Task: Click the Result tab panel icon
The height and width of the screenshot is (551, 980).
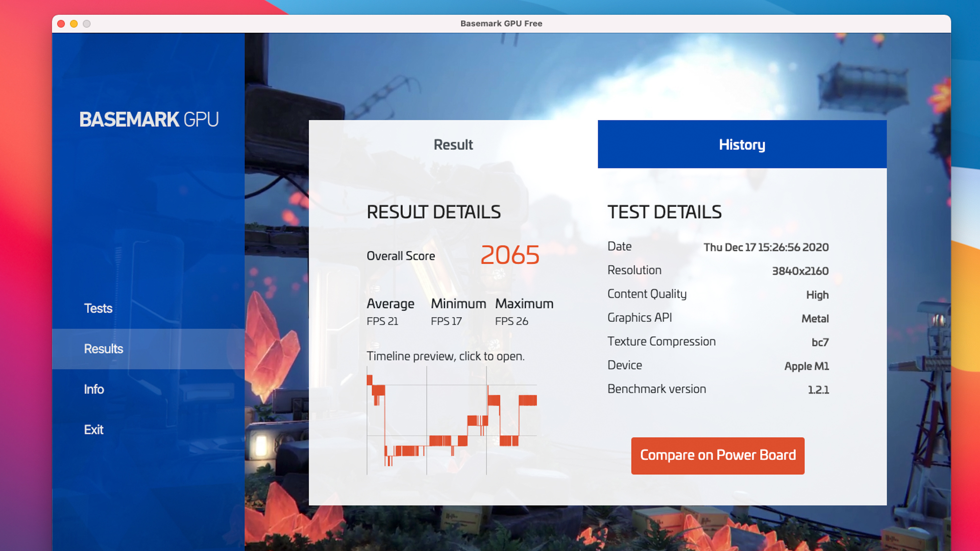Action: click(453, 144)
